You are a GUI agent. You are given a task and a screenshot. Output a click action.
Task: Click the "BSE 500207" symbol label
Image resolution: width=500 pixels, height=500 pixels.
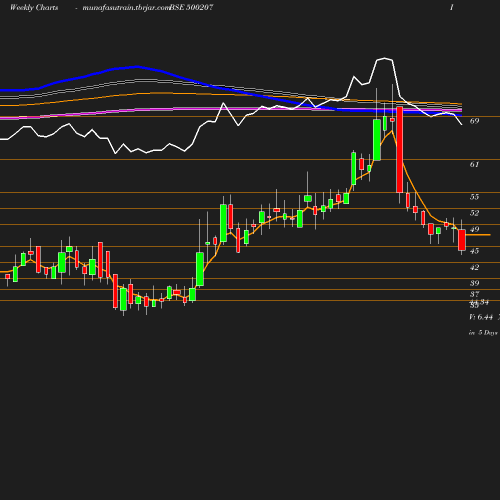[192, 7]
